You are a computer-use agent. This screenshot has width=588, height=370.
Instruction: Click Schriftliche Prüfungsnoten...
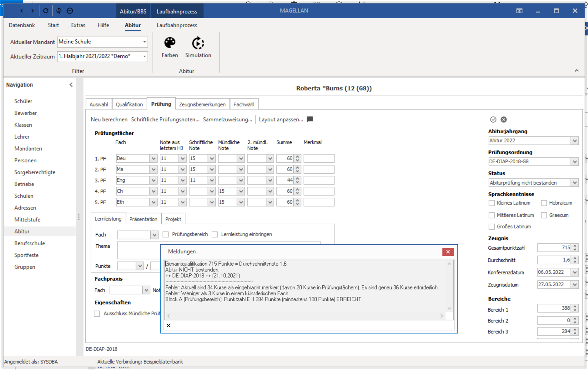(x=165, y=119)
